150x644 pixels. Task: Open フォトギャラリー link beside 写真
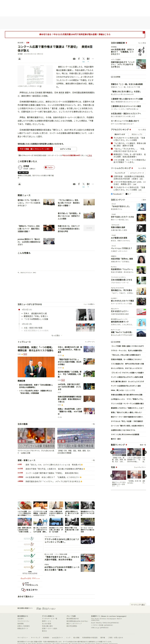click(x=140, y=467)
